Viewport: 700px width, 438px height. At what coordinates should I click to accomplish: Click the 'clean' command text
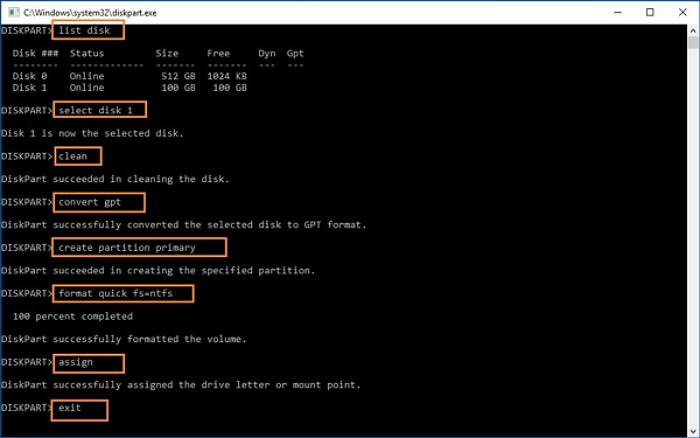click(x=73, y=156)
